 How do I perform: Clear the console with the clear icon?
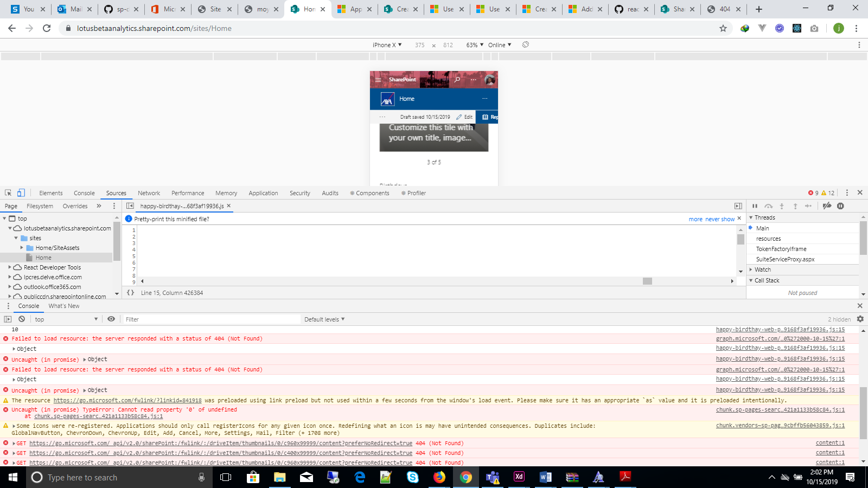(x=22, y=319)
